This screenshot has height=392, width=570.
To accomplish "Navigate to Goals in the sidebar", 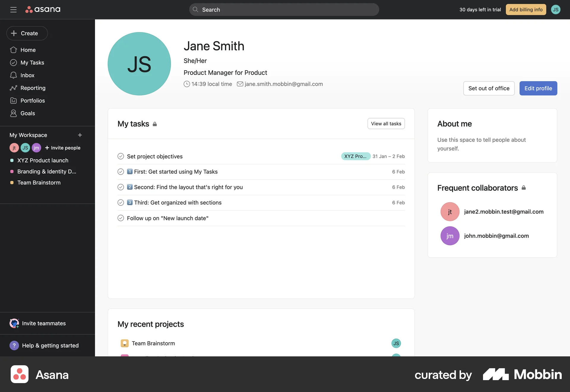I will 28,113.
